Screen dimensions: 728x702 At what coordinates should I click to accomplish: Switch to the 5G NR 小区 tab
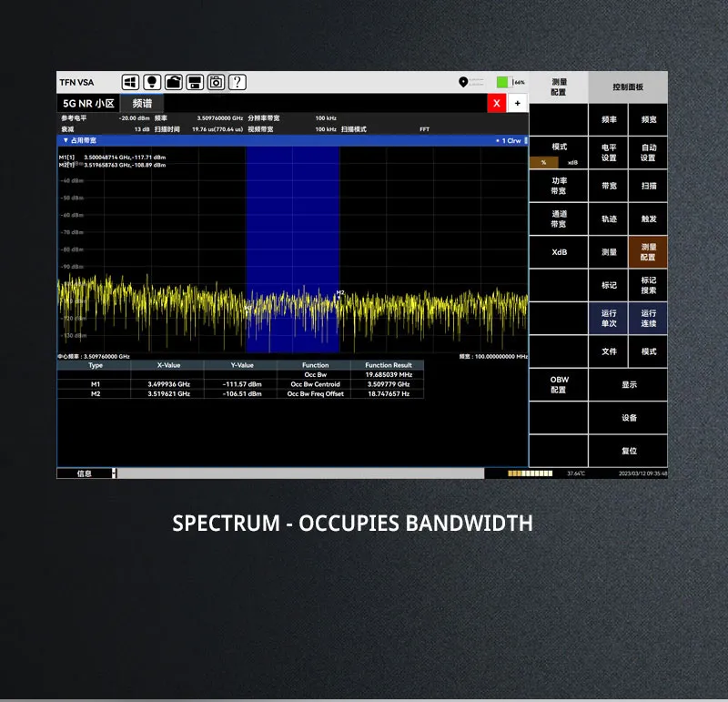tap(87, 104)
